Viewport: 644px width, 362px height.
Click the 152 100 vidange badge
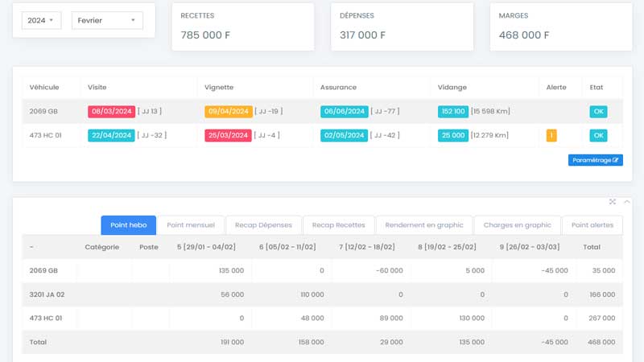click(453, 112)
